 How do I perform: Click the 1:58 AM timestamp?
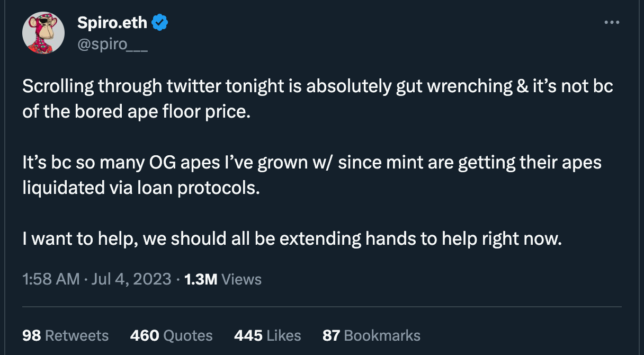pos(51,279)
